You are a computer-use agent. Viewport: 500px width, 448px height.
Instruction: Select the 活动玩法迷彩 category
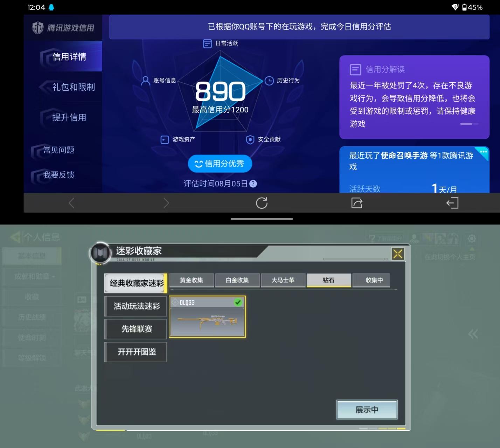(136, 306)
